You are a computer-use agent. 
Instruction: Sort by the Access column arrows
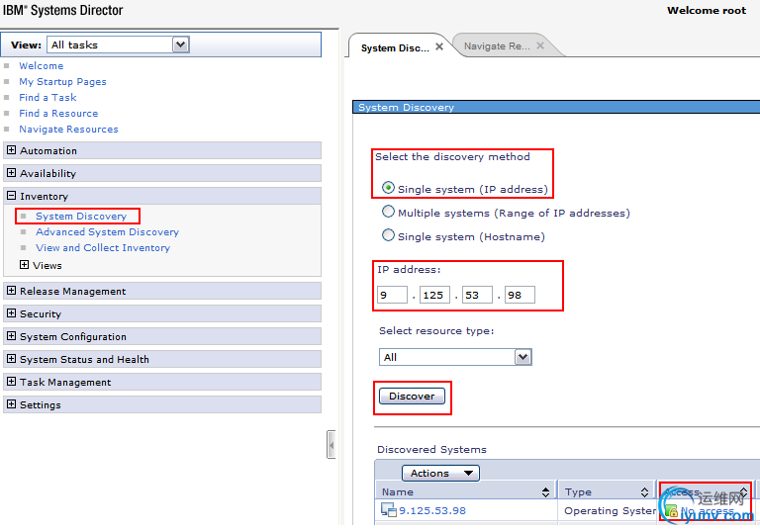[743, 492]
